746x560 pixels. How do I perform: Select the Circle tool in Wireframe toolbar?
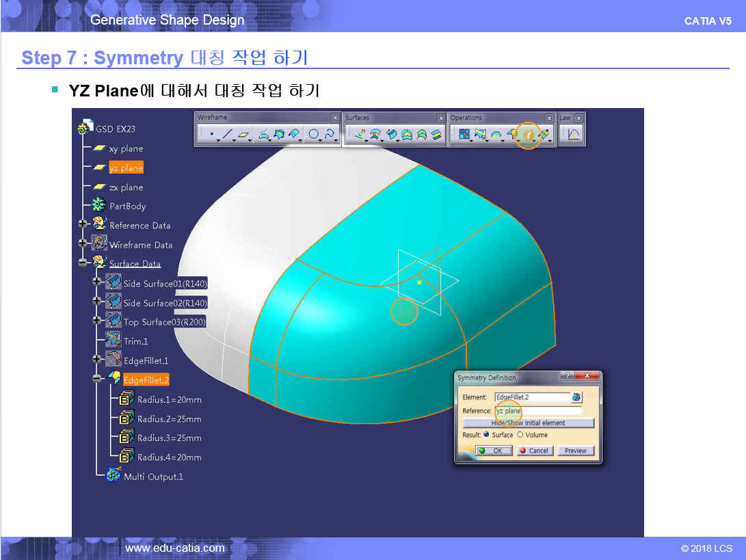314,135
